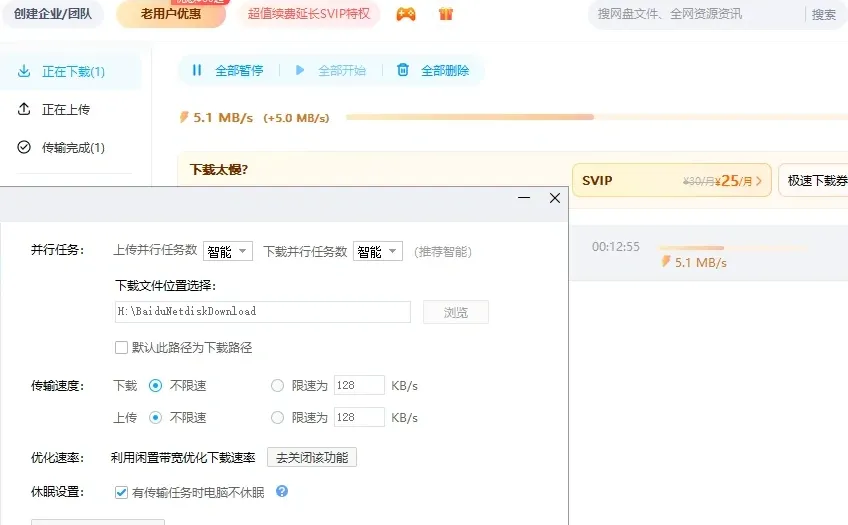Image resolution: width=848 pixels, height=525 pixels.
Task: Click 搜索 button in search bar
Action: click(x=824, y=15)
